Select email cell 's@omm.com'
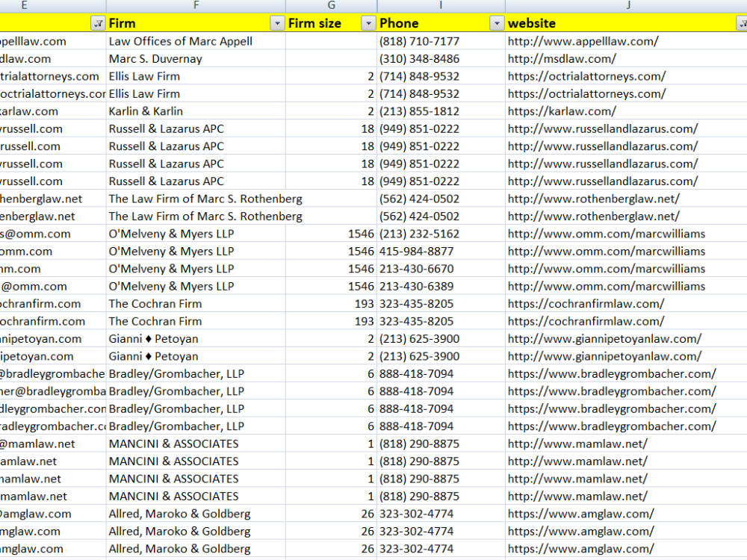Viewport: 747px width, 560px height. coord(53,234)
